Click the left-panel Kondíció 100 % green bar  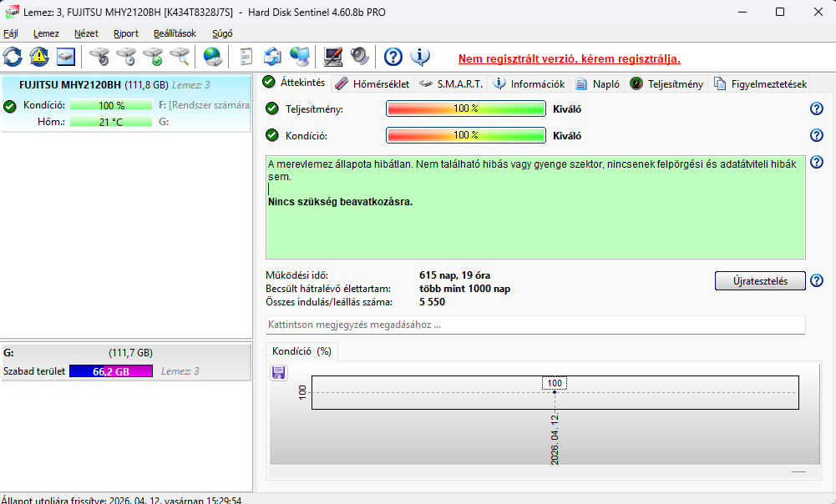111,105
